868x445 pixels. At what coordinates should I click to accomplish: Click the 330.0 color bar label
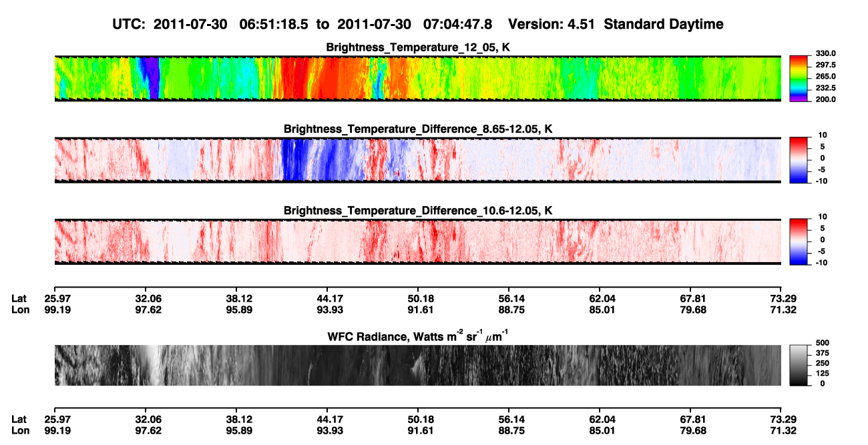(827, 53)
